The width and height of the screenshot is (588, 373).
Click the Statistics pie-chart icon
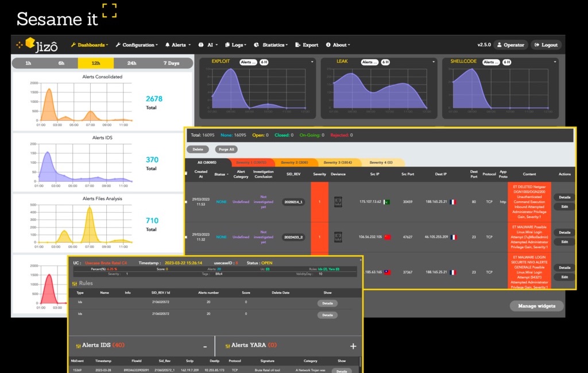pyautogui.click(x=256, y=44)
